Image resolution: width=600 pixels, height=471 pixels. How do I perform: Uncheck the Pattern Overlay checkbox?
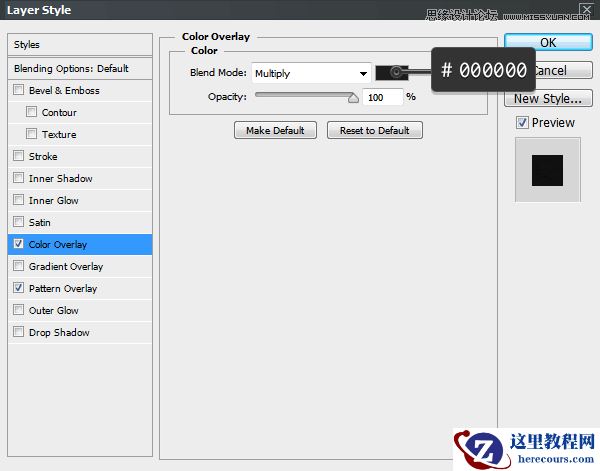pyautogui.click(x=18, y=288)
